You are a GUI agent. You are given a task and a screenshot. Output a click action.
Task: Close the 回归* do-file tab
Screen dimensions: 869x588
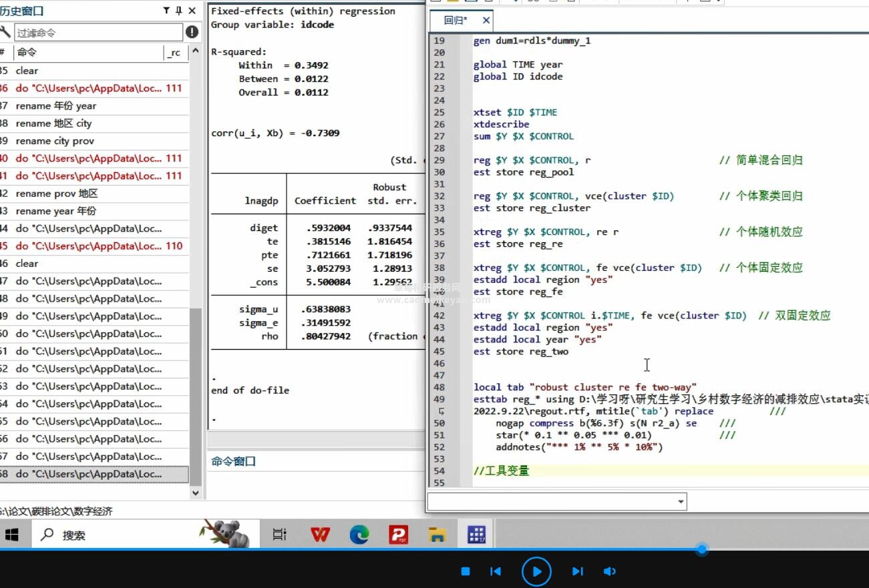(486, 21)
